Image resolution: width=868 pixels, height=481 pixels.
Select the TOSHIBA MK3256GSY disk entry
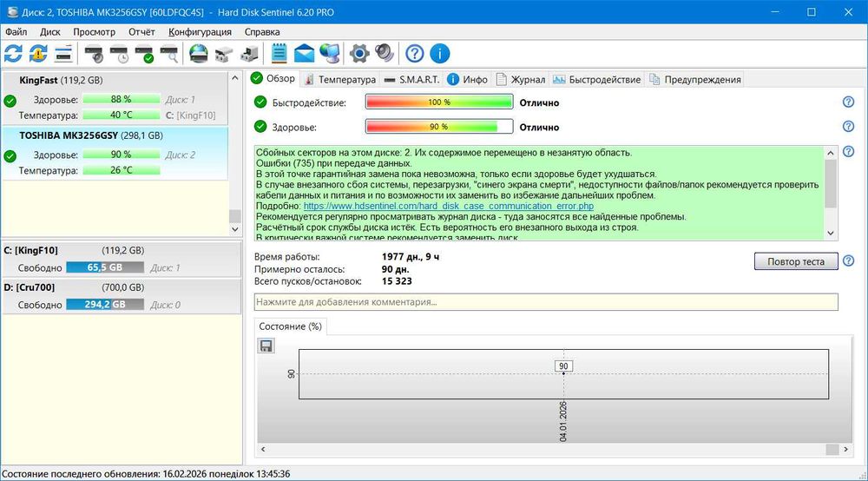(x=115, y=154)
